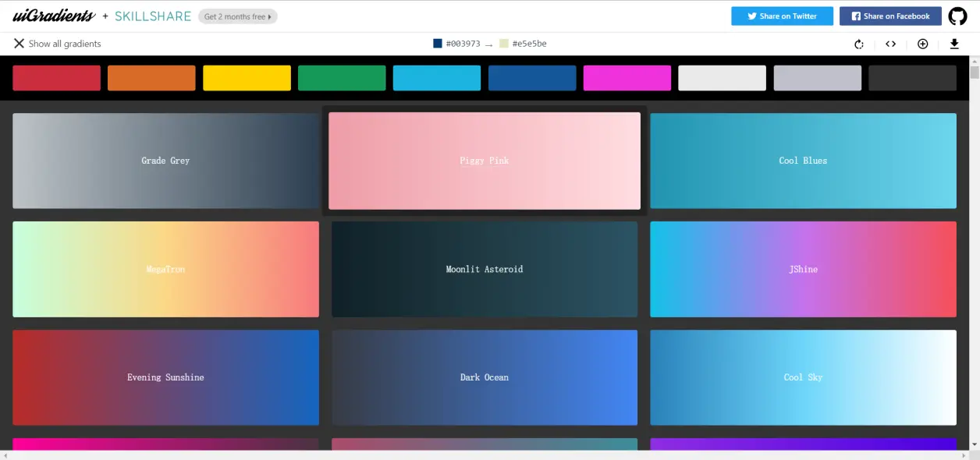Share on Facebook
Viewport: 980px width, 460px height.
click(890, 16)
